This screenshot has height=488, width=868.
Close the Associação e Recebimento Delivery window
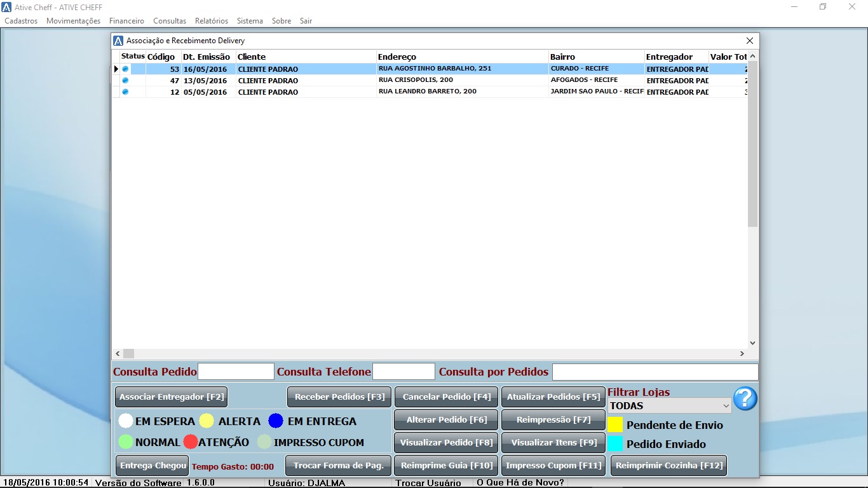(750, 41)
